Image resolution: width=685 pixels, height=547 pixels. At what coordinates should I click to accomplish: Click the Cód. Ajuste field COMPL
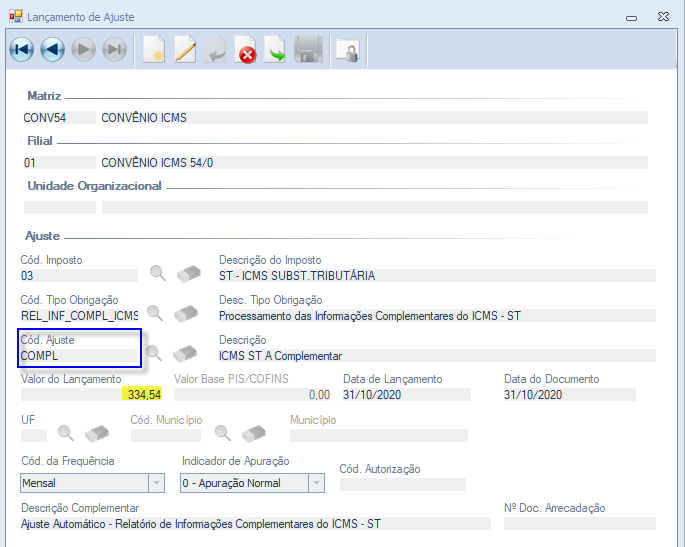pyautogui.click(x=79, y=356)
